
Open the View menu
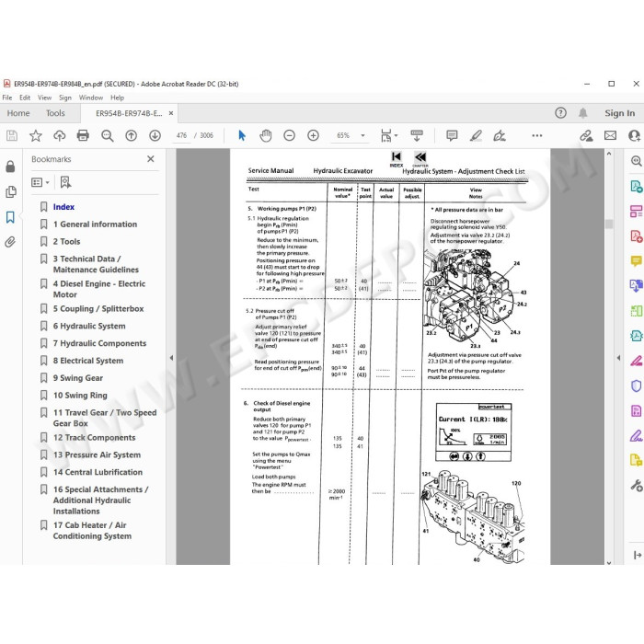tap(44, 98)
